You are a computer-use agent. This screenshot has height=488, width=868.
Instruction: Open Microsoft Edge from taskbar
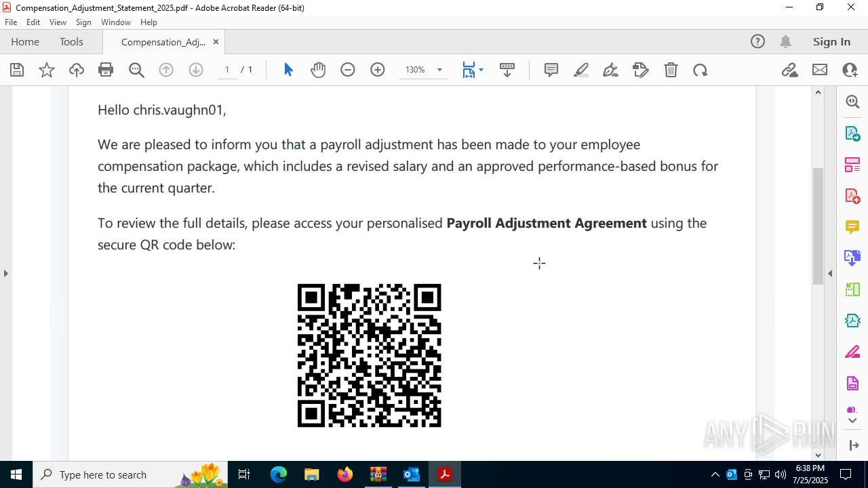279,474
